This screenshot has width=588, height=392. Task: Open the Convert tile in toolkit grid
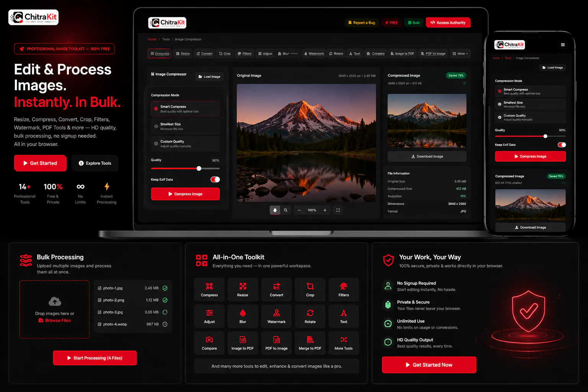pos(276,290)
